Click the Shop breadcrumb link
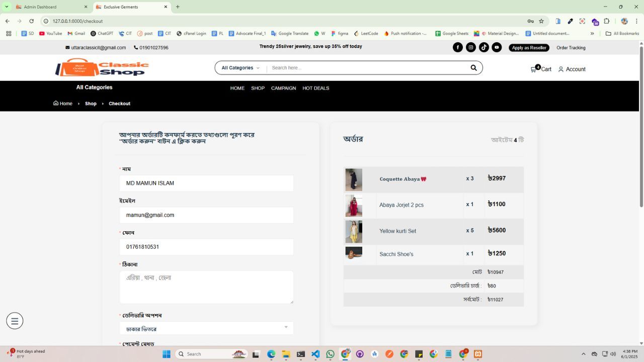Image resolution: width=644 pixels, height=362 pixels. 91,104
